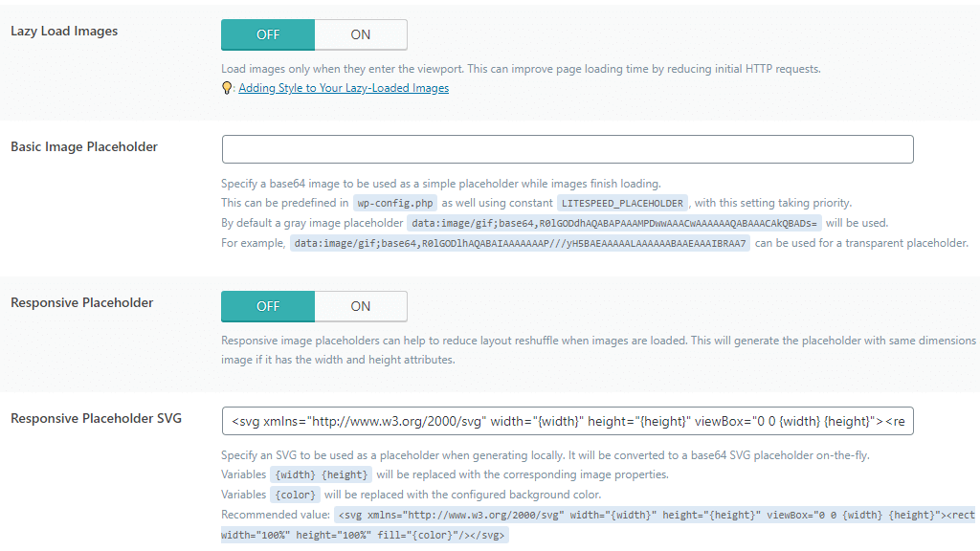Click the LITESPEED_PLACEHOLDER constant text
980x551 pixels.
[622, 203]
